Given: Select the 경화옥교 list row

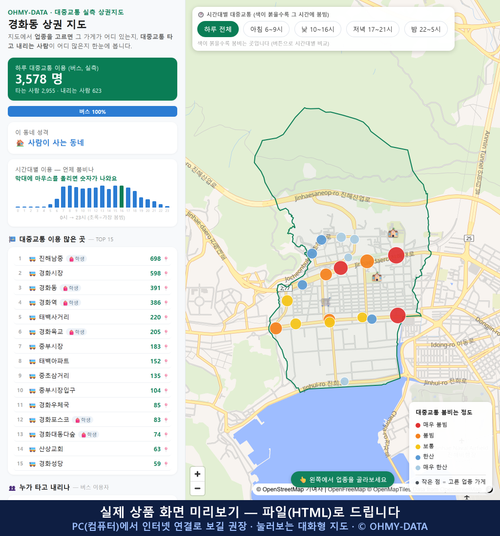Looking at the screenshot, I should pos(93,332).
